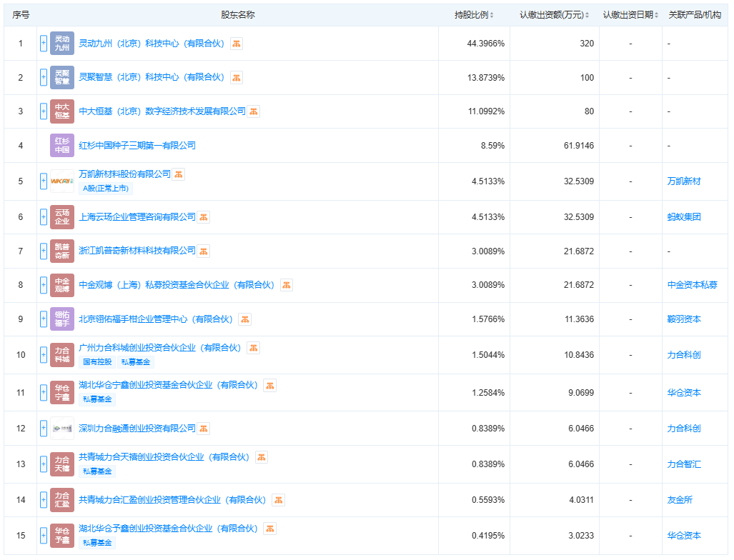
Task: Open 红杉中国种子三期第一有限公司 link
Action: pos(137,146)
